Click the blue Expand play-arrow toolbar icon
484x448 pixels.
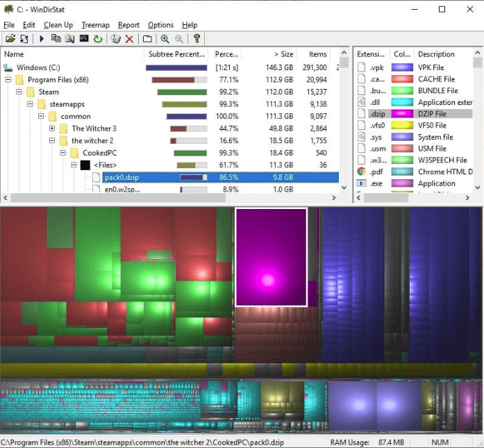pyautogui.click(x=42, y=39)
